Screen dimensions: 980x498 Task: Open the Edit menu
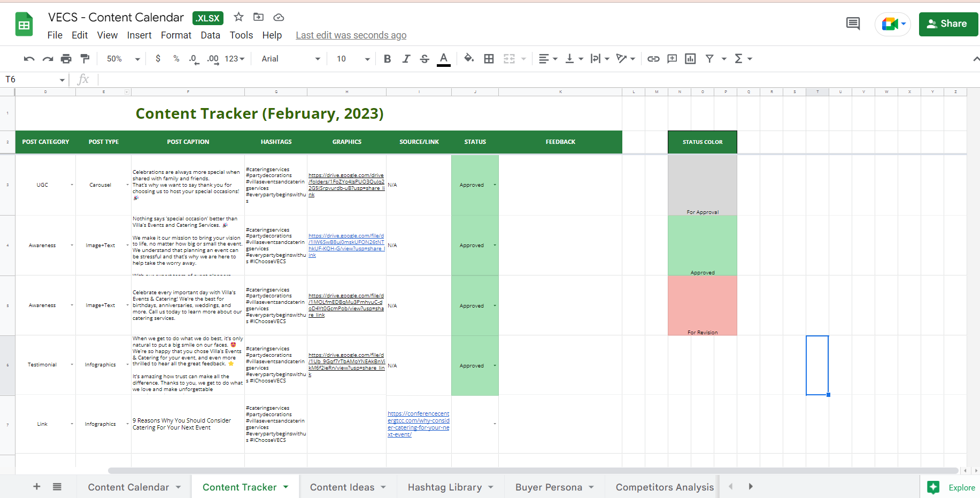[x=80, y=35]
